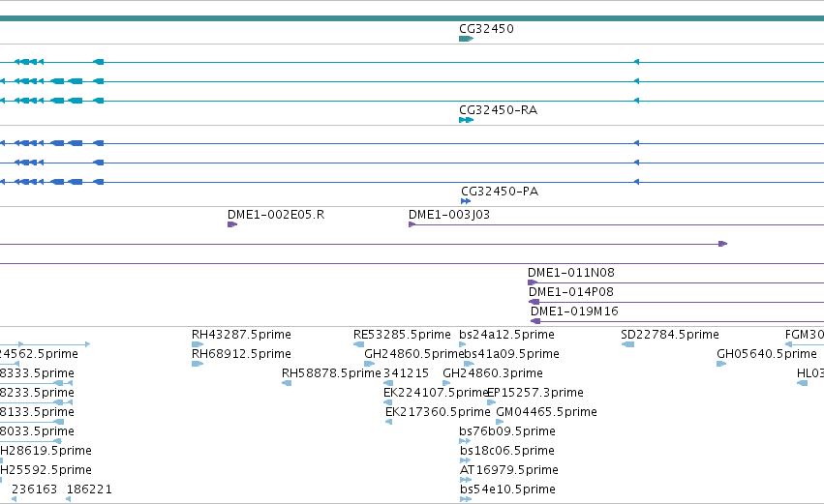
Task: Click the GH24860.3prime label
Action: click(493, 373)
